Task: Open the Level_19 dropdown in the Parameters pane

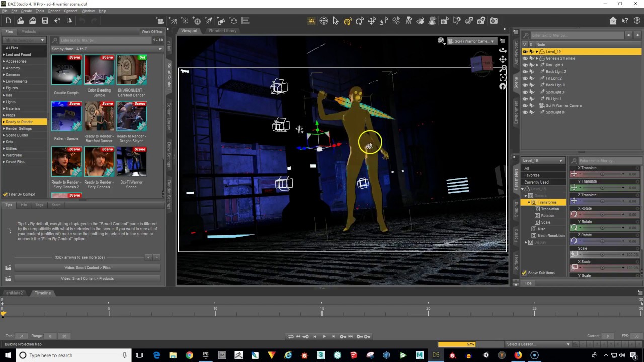Action: 542,160
